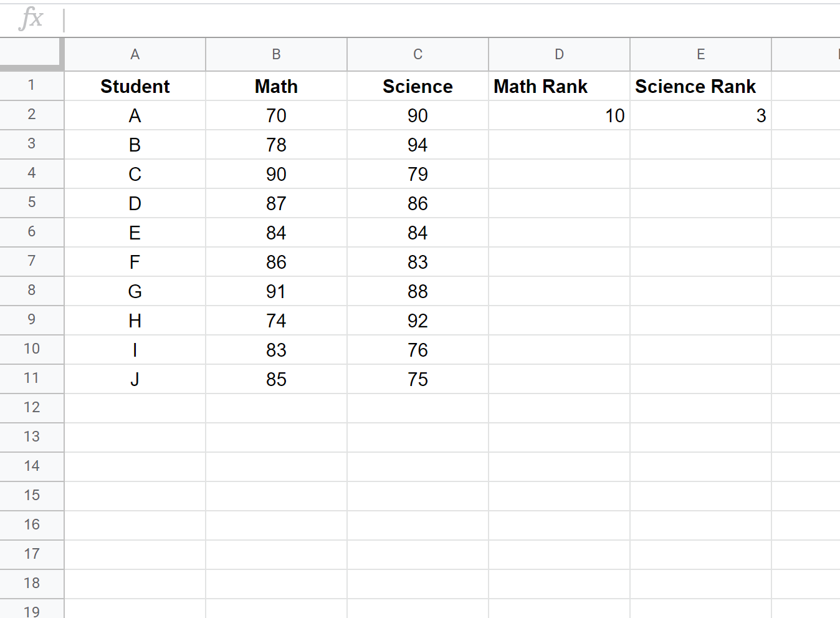Select row 2 header
The height and width of the screenshot is (618, 840).
pos(32,115)
